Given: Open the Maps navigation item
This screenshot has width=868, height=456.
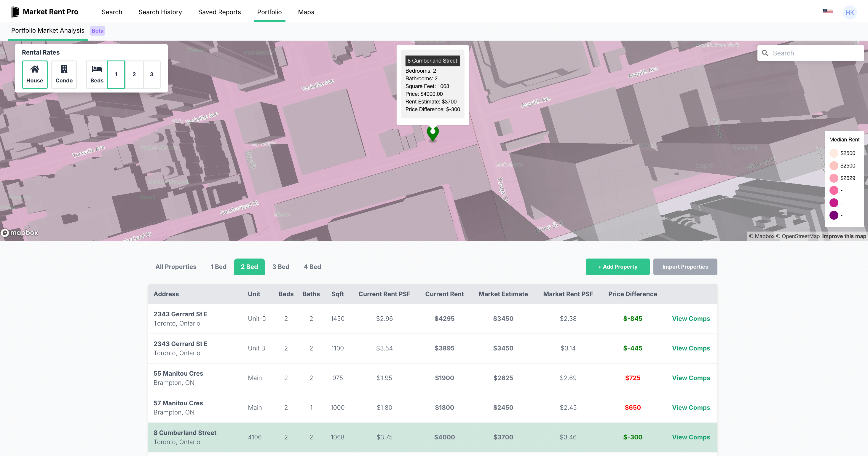Looking at the screenshot, I should 306,12.
